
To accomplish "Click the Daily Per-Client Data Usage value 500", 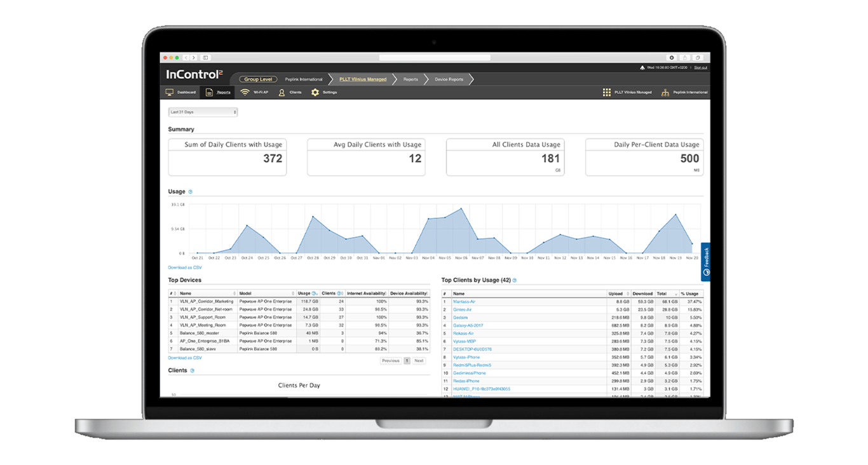I will [x=689, y=159].
